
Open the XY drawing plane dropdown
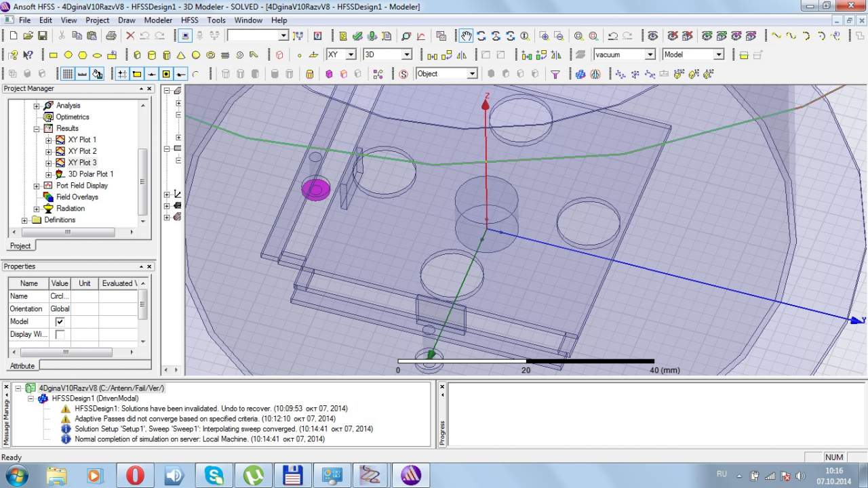click(x=351, y=55)
